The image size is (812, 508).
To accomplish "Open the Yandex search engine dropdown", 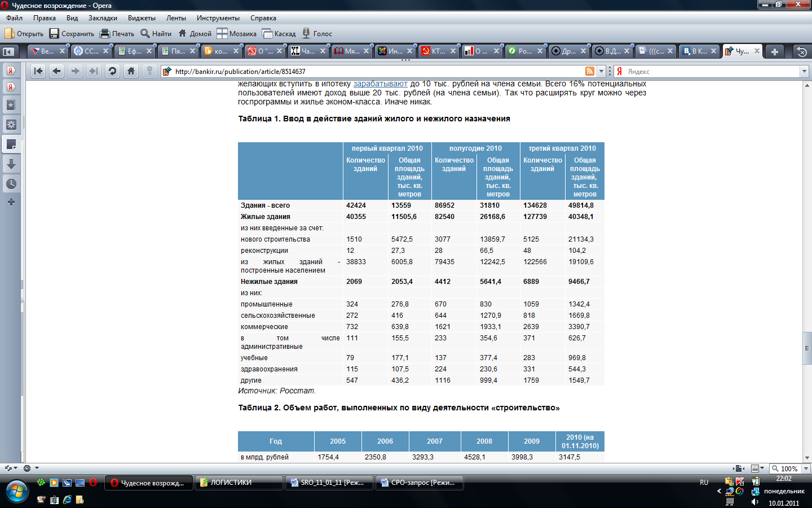I will click(804, 72).
